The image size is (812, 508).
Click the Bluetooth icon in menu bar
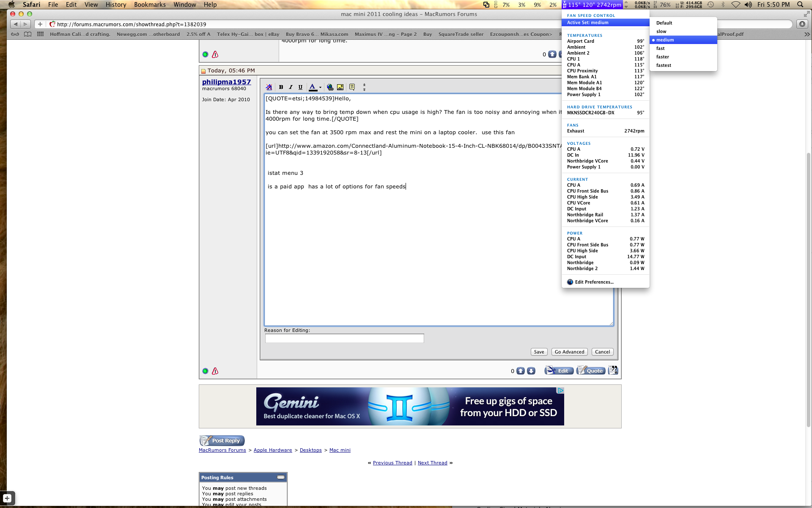click(723, 5)
